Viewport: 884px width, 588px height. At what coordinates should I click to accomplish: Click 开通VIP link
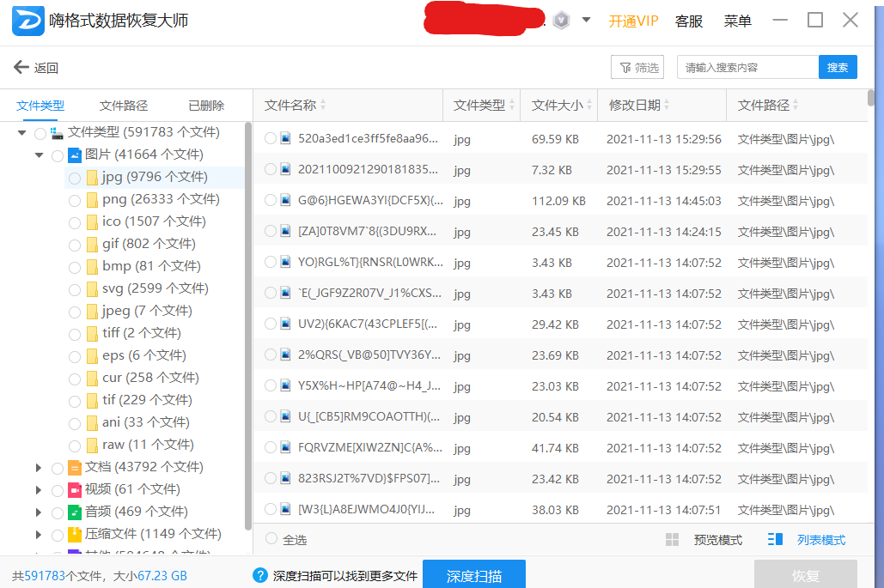coord(633,21)
